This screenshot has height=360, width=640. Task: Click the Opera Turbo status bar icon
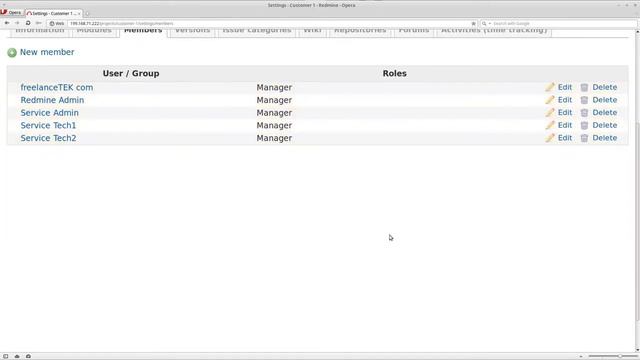pos(28,356)
